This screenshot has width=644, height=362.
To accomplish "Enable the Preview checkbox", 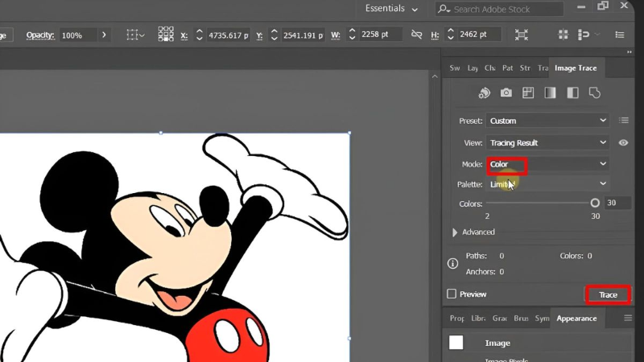I will point(452,294).
